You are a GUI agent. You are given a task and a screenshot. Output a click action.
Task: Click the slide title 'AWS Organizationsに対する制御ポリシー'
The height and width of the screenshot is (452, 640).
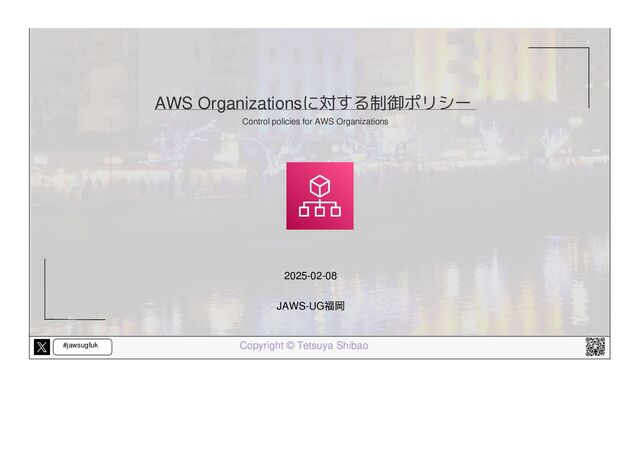point(313,102)
